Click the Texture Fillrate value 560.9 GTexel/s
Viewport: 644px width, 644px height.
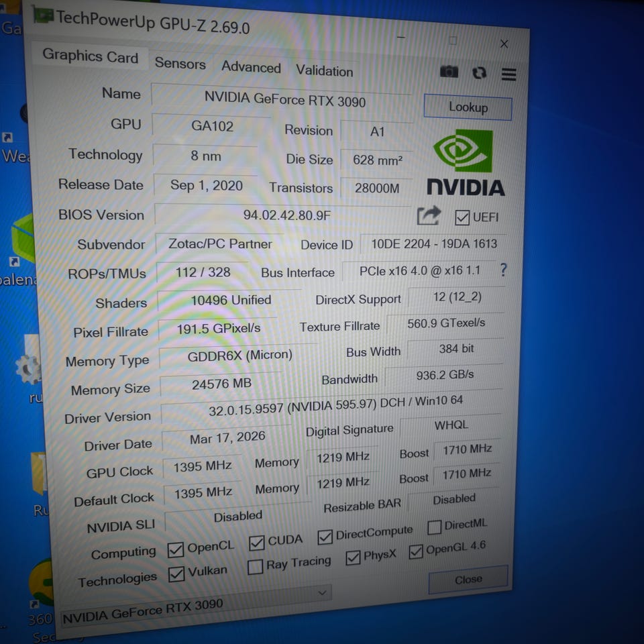[445, 323]
